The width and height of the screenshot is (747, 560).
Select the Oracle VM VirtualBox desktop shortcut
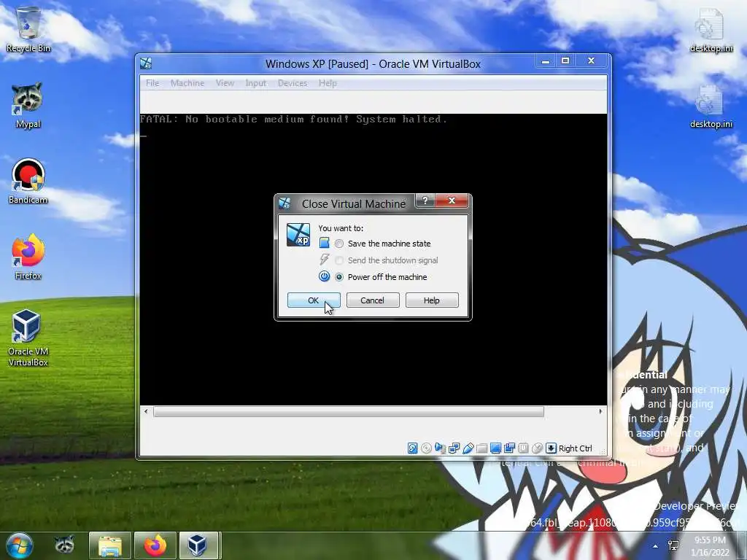tap(28, 338)
